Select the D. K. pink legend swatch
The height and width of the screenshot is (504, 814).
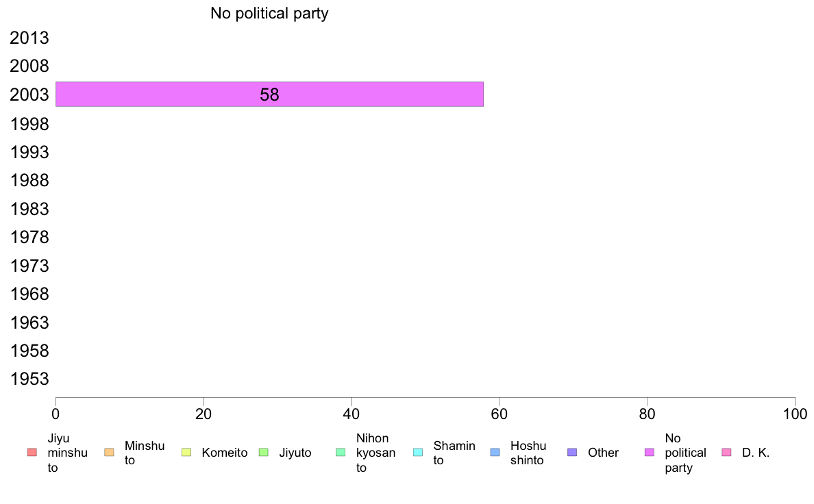click(727, 453)
